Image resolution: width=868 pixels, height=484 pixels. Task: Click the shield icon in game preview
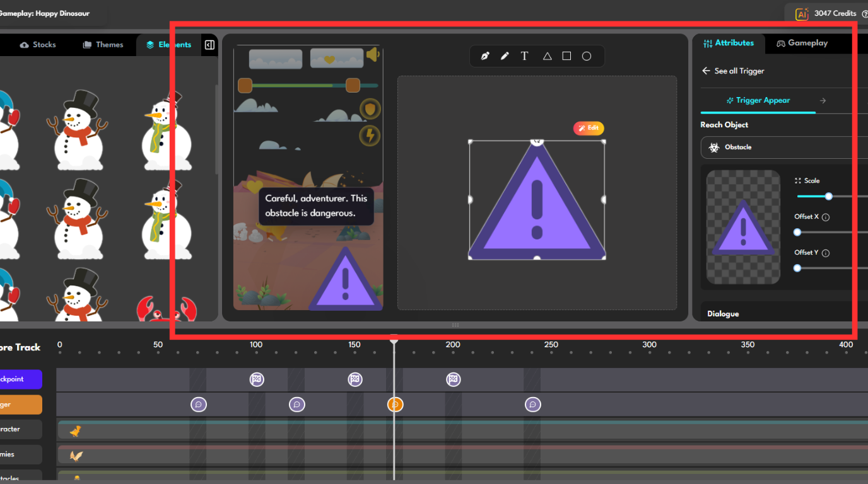click(x=370, y=110)
